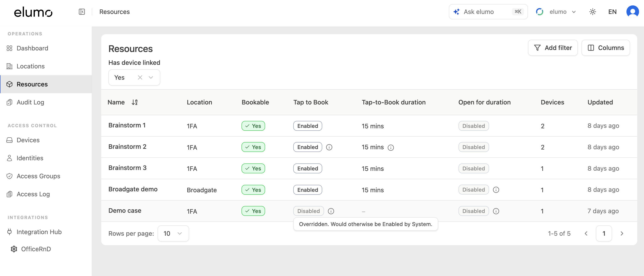Viewport: 644px width, 276px height.
Task: Click the Bookable column header
Action: 255,102
